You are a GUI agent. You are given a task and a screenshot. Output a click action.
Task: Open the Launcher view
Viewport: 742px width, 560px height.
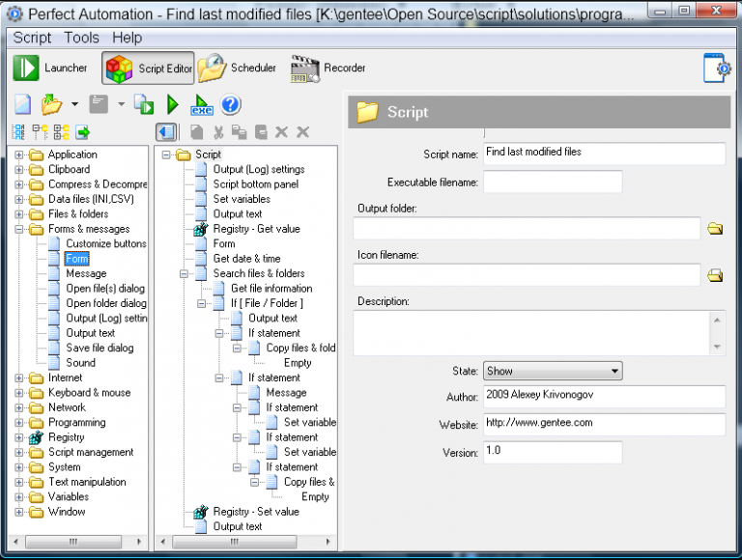click(51, 69)
